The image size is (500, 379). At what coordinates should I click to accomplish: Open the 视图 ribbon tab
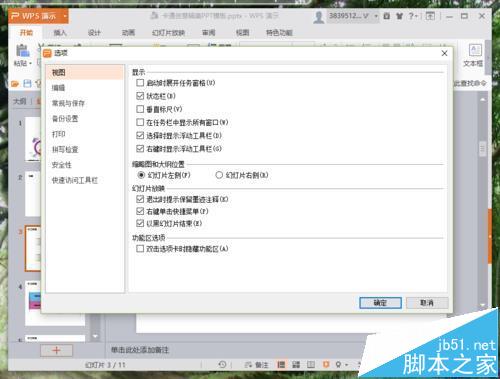tap(242, 33)
